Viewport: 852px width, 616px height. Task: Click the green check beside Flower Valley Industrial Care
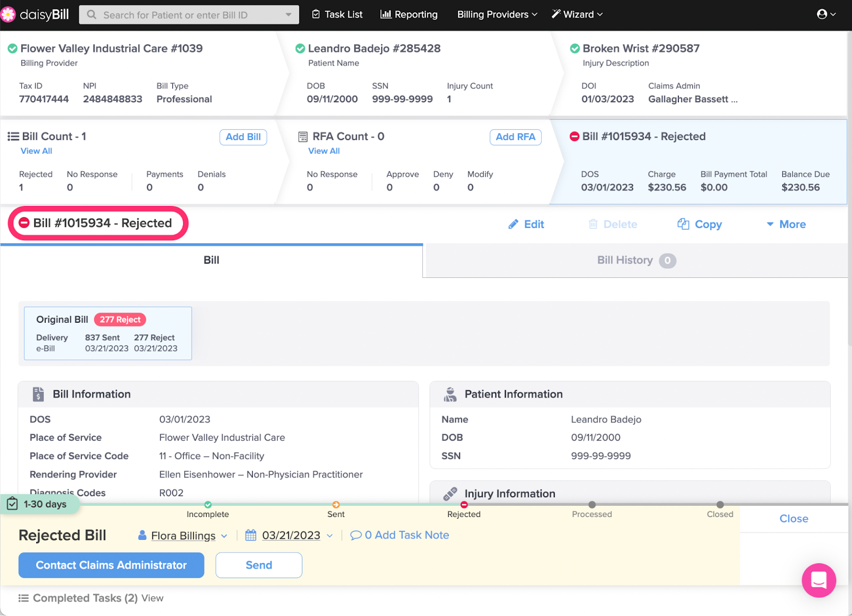pyautogui.click(x=12, y=48)
